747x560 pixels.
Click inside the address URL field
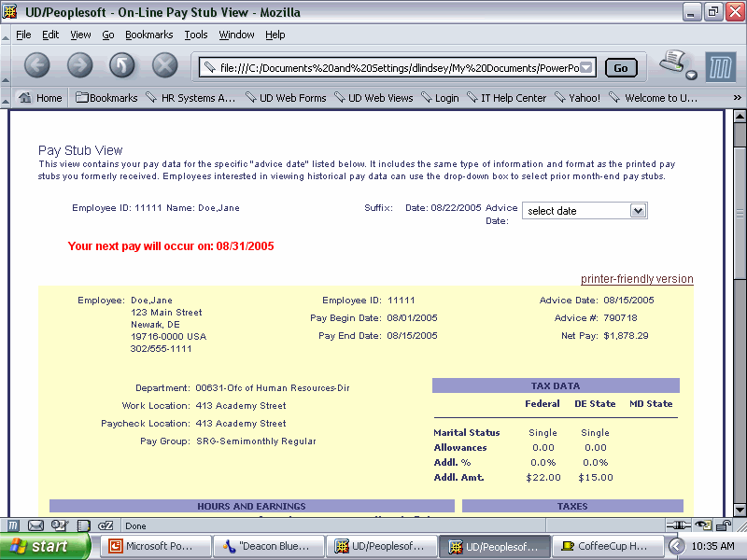pyautogui.click(x=392, y=67)
